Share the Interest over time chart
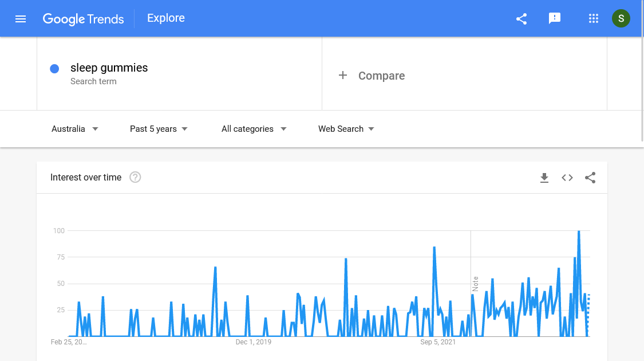This screenshot has height=361, width=644. click(x=590, y=178)
